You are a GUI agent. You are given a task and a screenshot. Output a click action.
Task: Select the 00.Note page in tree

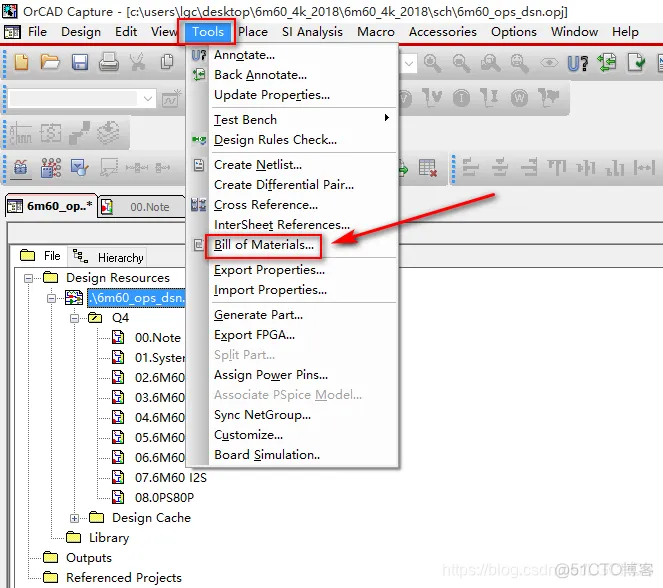[158, 338]
